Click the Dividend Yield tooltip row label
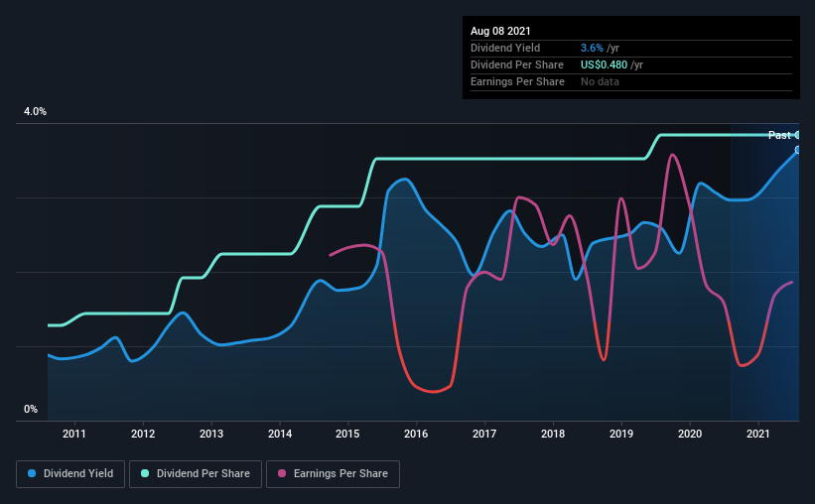 pos(505,48)
